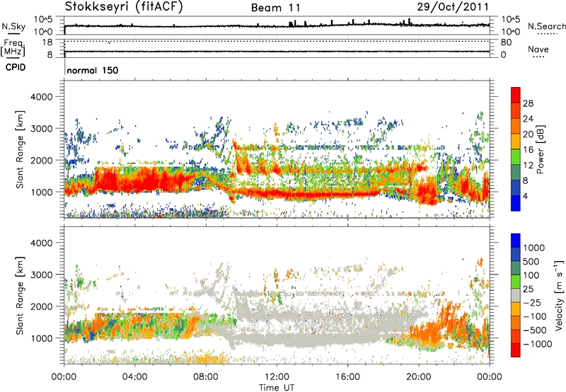Click the 'Nave' legend label
566x392 pixels.
(538, 49)
